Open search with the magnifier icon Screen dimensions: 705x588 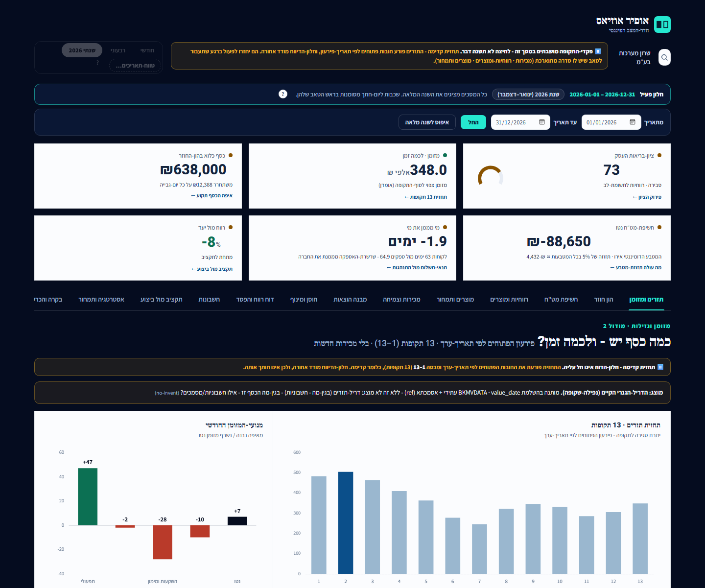pos(664,57)
